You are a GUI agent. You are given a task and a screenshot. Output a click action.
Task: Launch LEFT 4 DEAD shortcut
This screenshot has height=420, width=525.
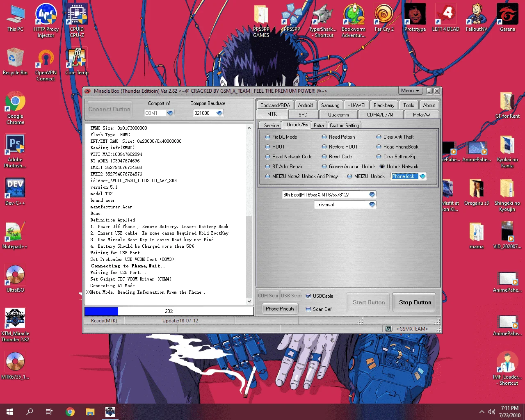tap(446, 18)
